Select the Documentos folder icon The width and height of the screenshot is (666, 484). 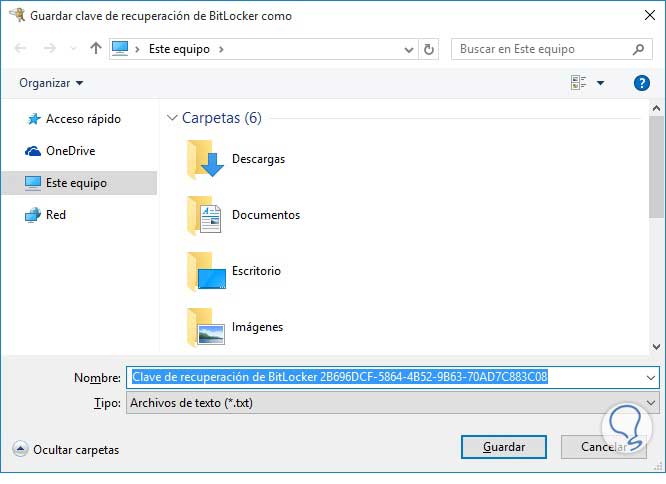click(205, 215)
